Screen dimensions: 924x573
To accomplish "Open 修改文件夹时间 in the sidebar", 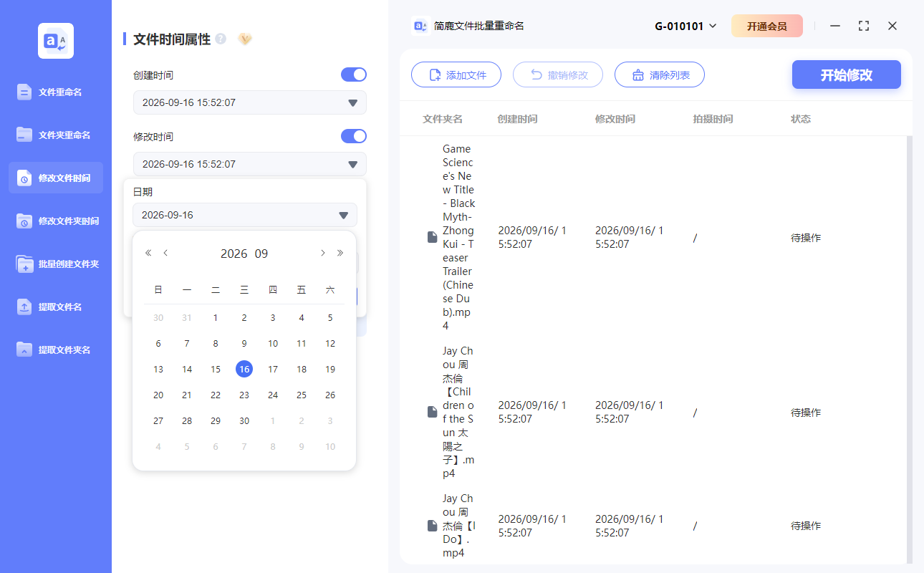I will tap(56, 221).
